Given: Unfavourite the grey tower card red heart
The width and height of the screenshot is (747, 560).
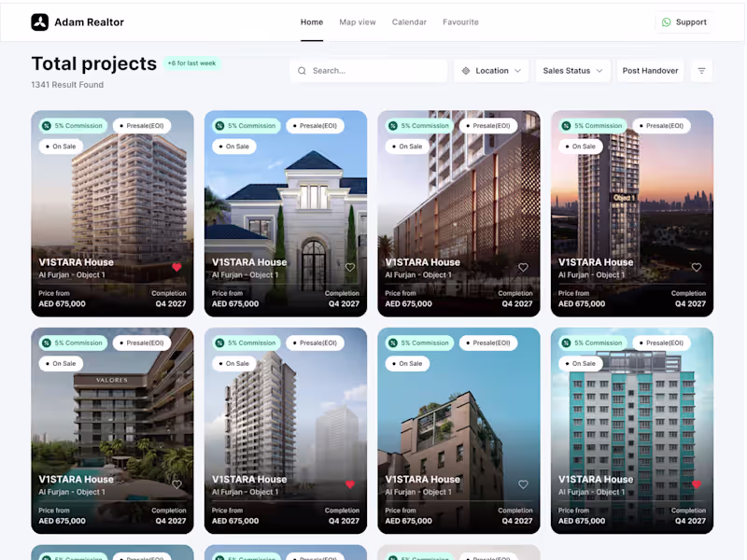Looking at the screenshot, I should point(350,484).
